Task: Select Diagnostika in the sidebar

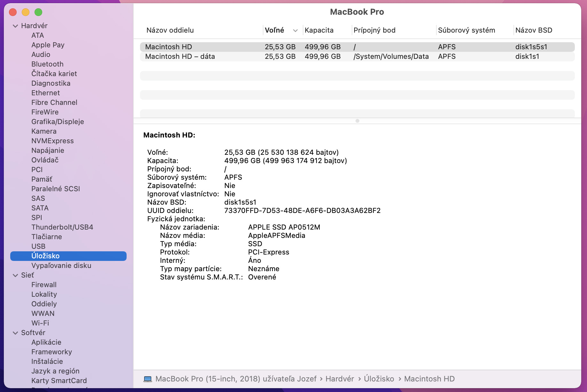Action: click(x=51, y=83)
